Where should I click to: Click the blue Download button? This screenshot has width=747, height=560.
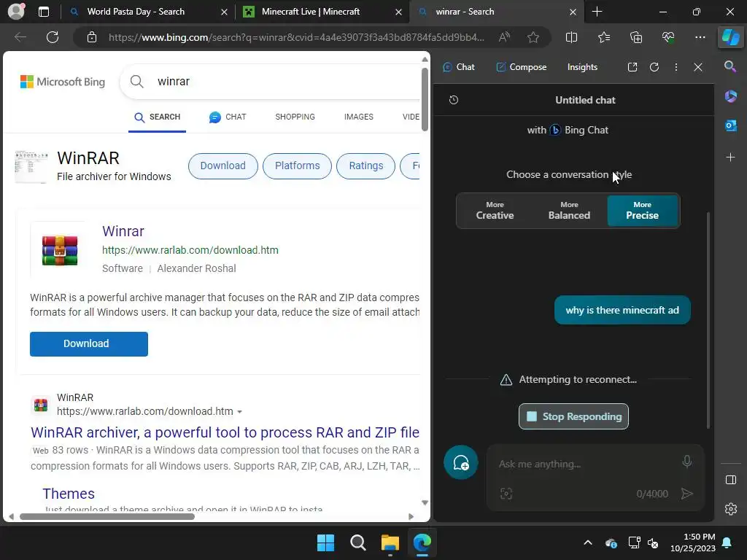coord(88,344)
